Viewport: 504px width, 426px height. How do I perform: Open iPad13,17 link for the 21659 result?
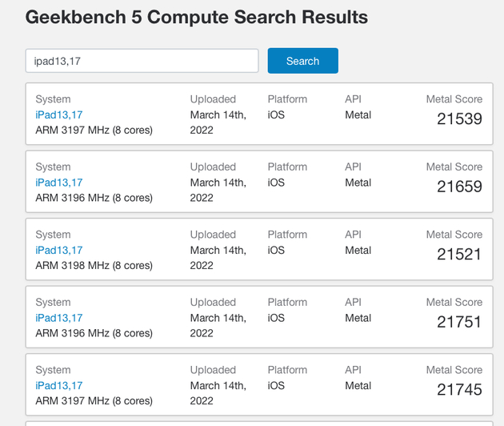coord(59,183)
